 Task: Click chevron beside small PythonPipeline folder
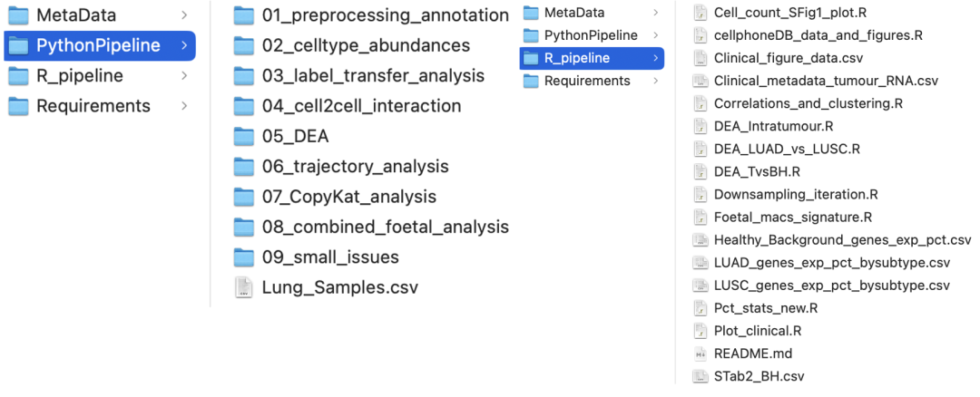(656, 35)
